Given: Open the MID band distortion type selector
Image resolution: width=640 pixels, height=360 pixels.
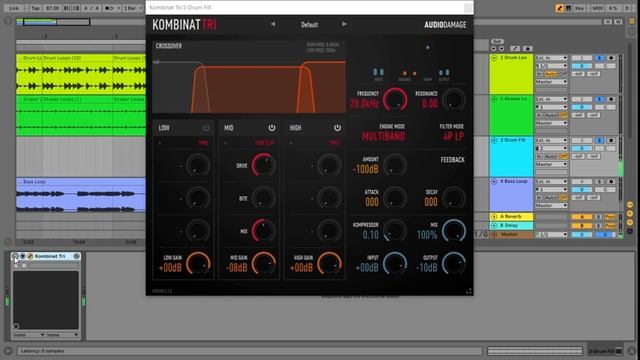Looking at the screenshot, I should click(x=264, y=143).
